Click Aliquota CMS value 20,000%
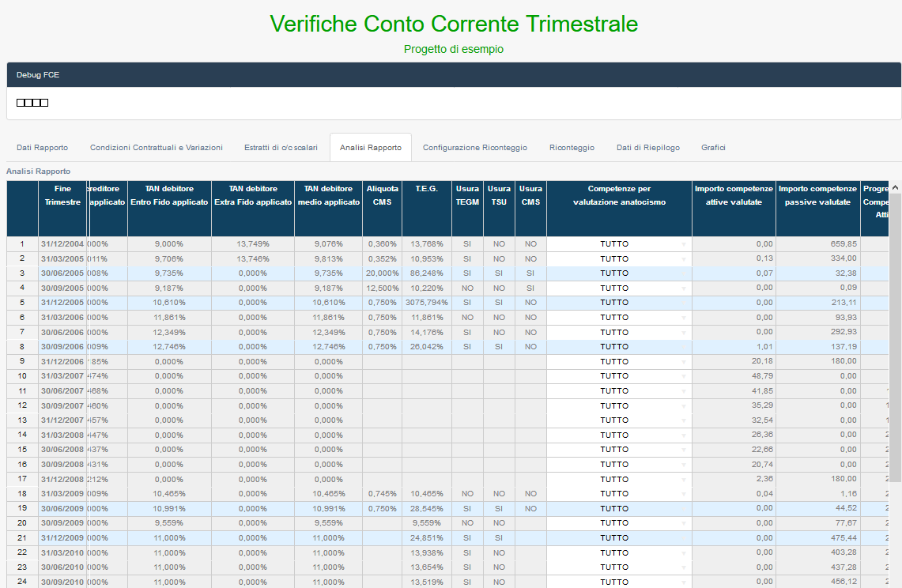902x588 pixels. (x=382, y=273)
